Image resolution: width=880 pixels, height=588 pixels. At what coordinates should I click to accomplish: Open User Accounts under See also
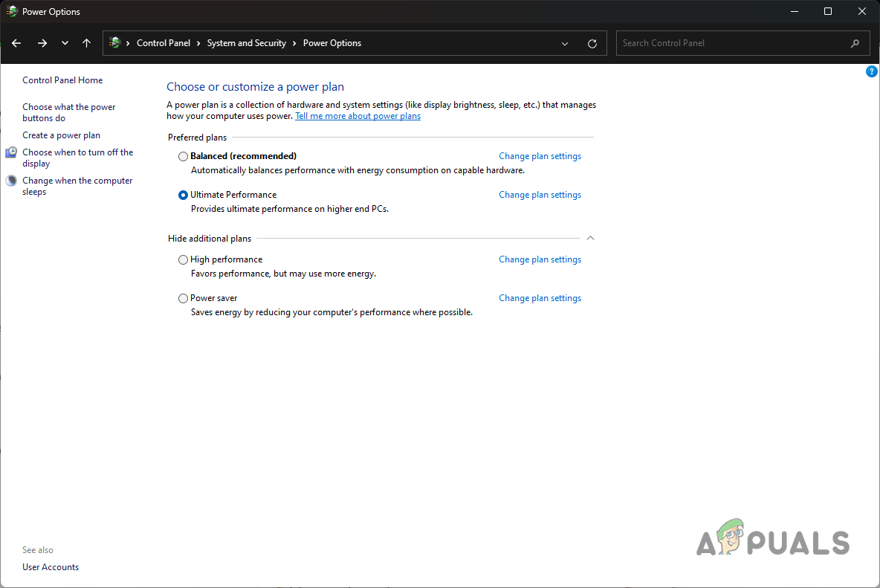pyautogui.click(x=51, y=567)
